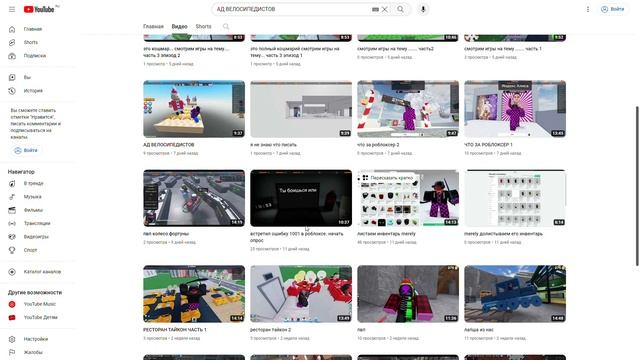Click the title смотрим игры на тему часть2
Screen dimensions: 640x360
tap(395, 49)
